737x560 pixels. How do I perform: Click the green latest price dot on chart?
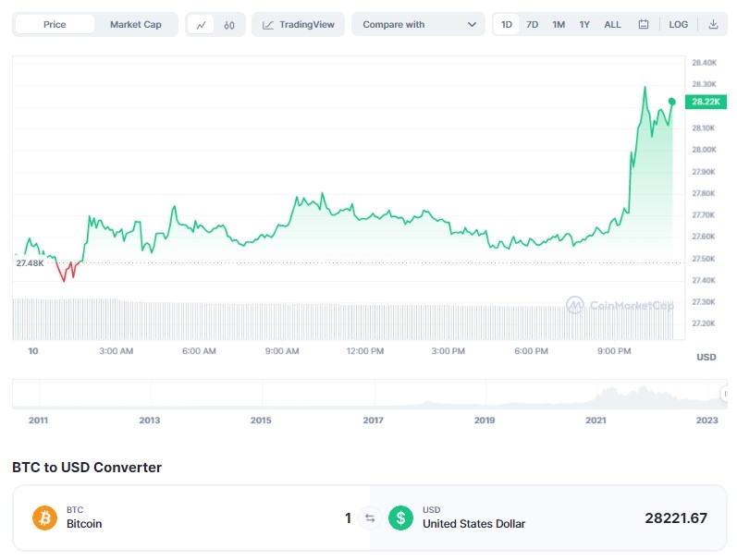[x=671, y=102]
